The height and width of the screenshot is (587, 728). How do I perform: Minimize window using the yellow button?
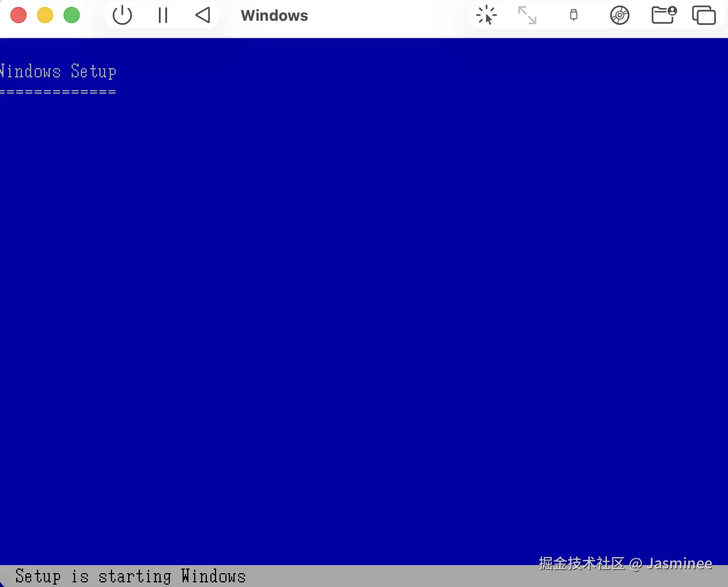45,15
